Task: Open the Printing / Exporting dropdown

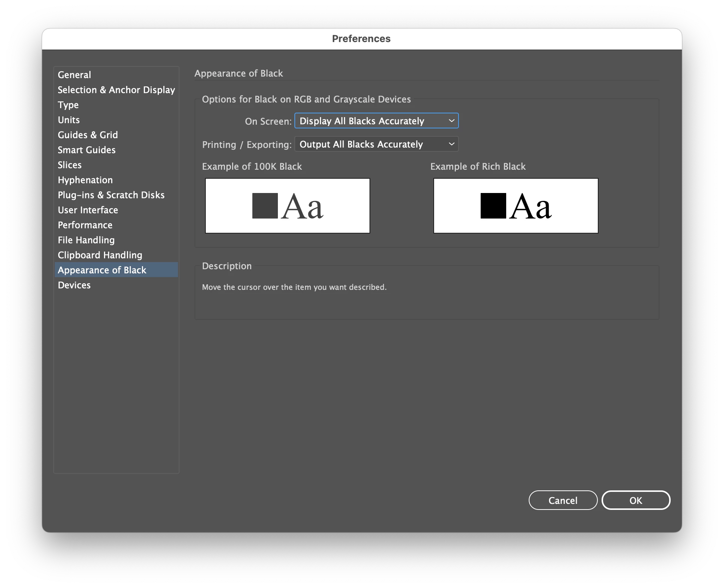Action: tap(376, 144)
